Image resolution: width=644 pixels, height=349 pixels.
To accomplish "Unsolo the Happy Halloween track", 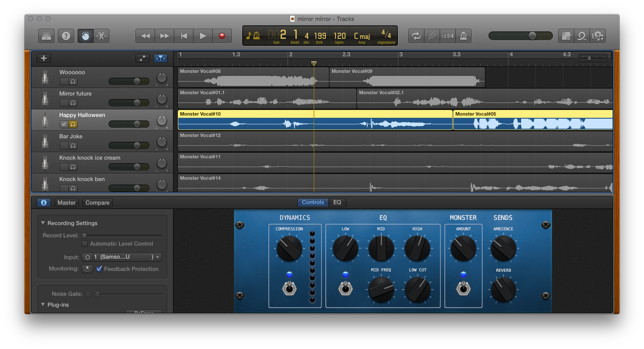I will pyautogui.click(x=73, y=124).
